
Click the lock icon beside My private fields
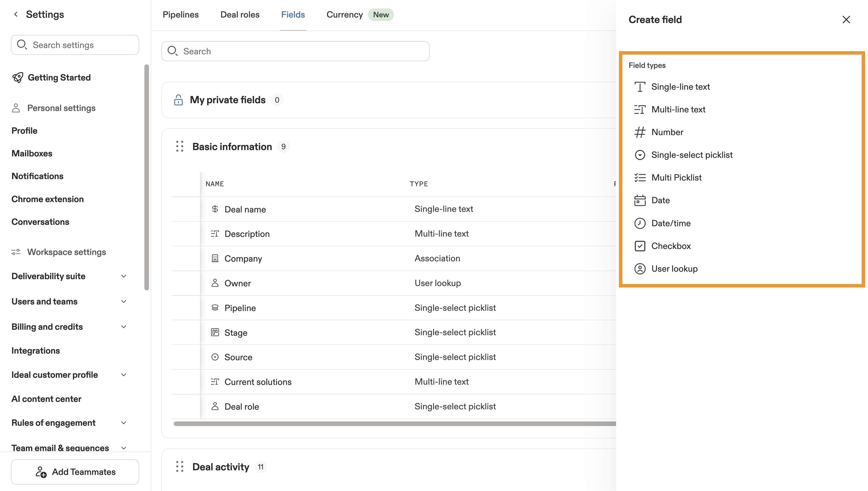pyautogui.click(x=178, y=100)
